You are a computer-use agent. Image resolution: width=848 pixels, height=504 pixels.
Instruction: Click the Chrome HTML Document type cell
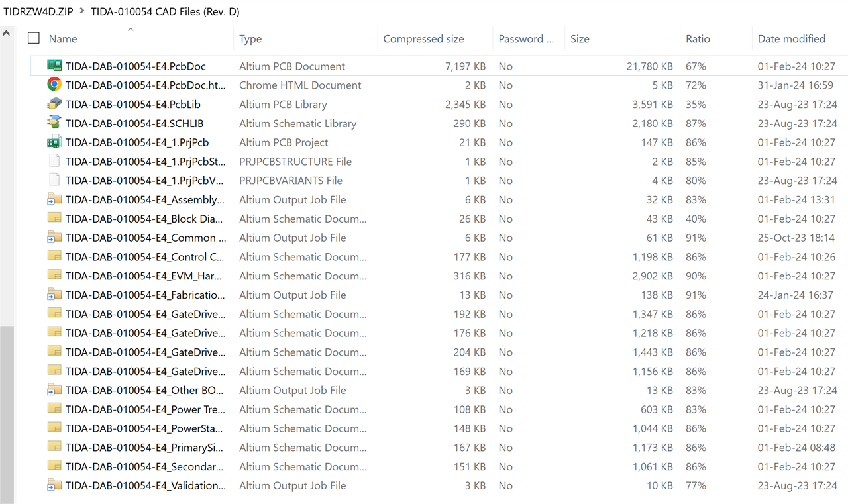tap(300, 85)
